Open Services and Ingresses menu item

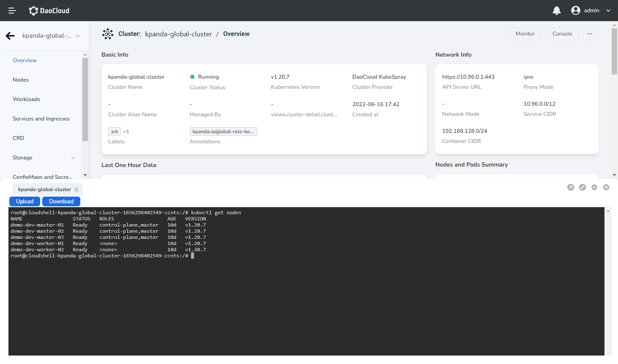tap(41, 119)
